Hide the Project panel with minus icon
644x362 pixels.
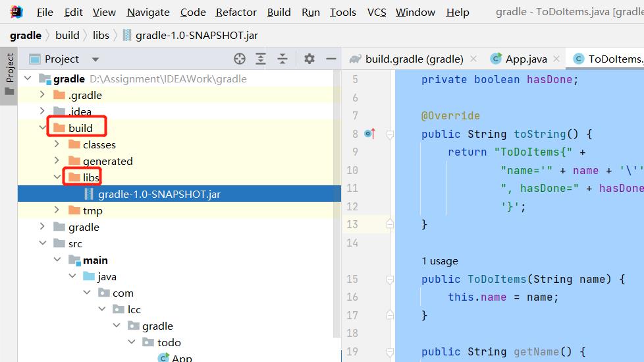(x=331, y=59)
